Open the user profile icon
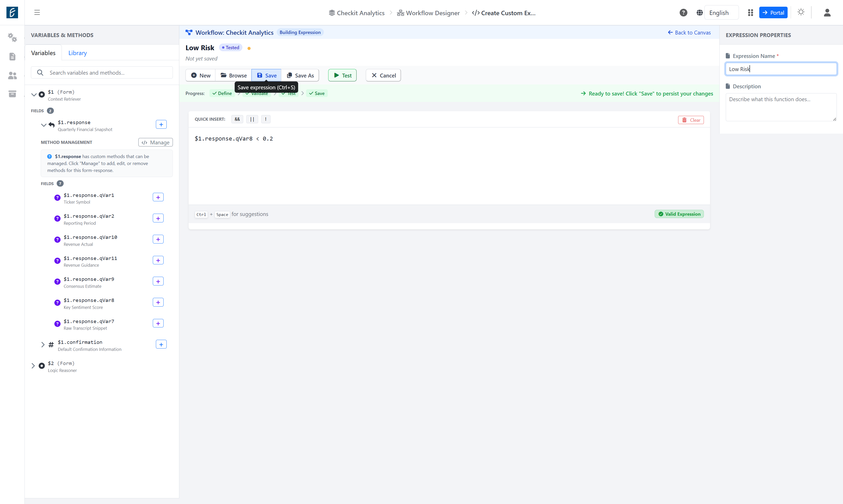843x504 pixels. [x=827, y=13]
